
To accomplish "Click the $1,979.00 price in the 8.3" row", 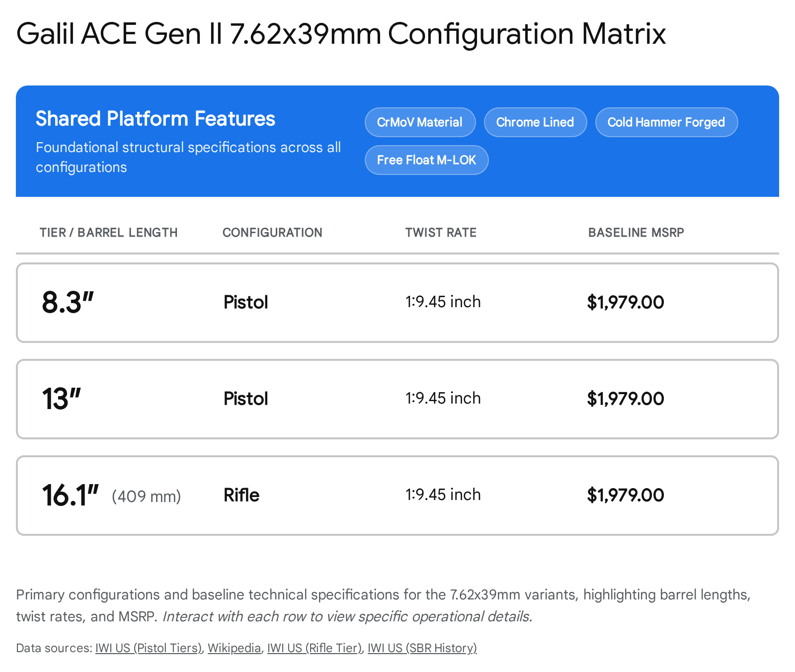I will 626,302.
